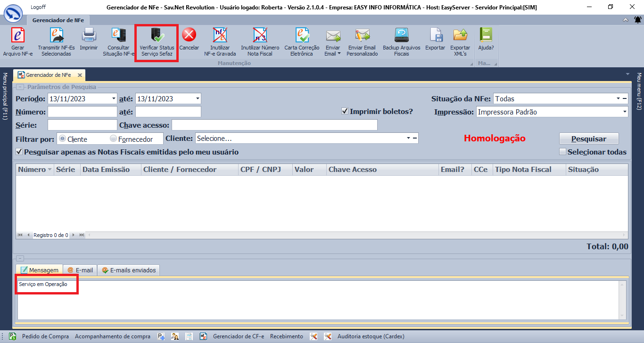Select the Fornecedor radio button
This screenshot has width=644, height=343.
coord(114,139)
